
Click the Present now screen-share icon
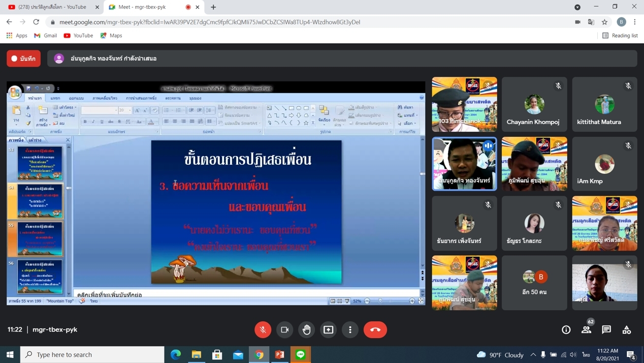click(329, 329)
